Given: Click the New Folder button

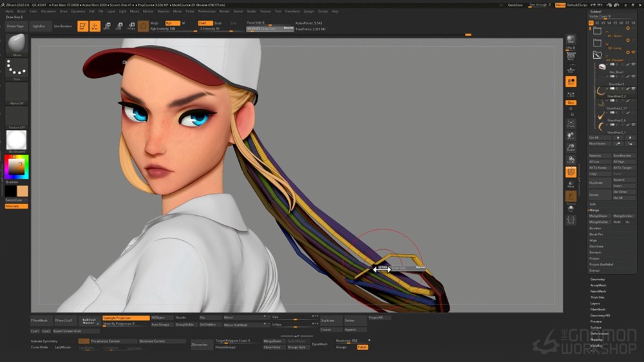Looking at the screenshot, I should 600,144.
